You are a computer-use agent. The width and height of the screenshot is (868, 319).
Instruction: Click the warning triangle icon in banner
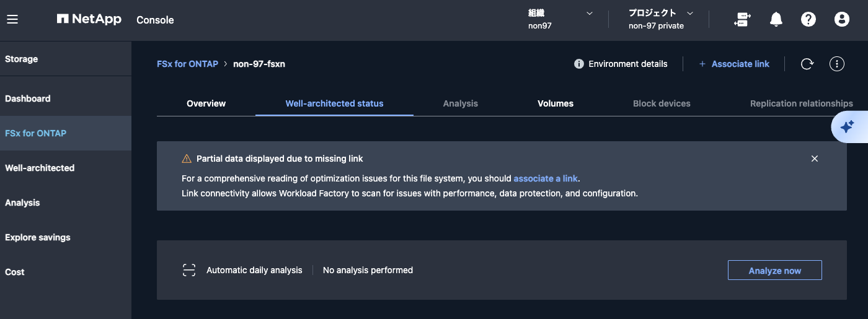187,159
